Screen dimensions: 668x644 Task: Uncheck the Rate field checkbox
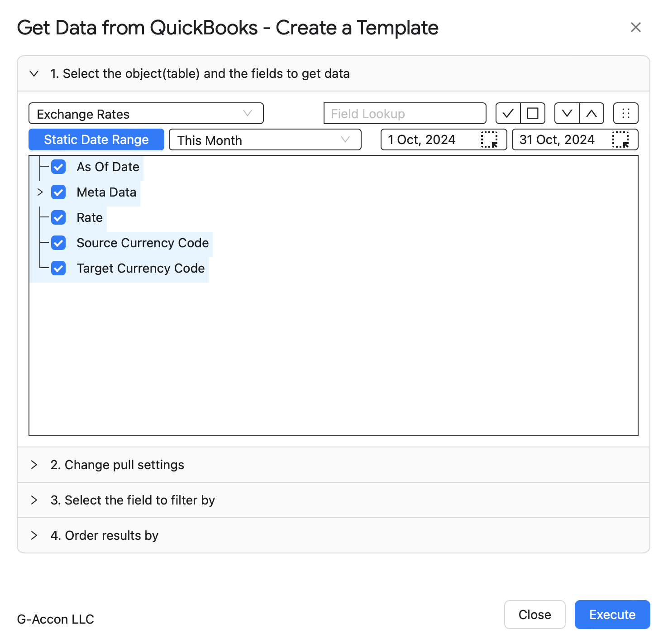(58, 217)
